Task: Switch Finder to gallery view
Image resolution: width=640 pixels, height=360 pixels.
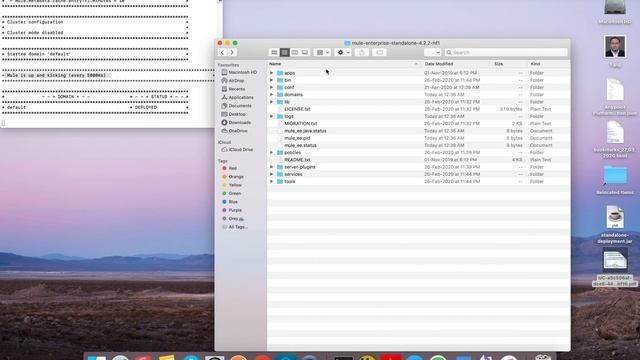Action: tap(304, 52)
